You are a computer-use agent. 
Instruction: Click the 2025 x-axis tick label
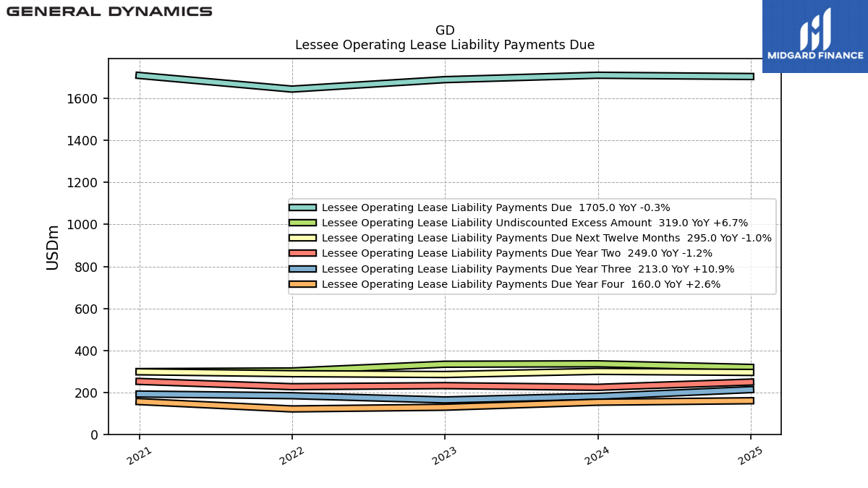pos(750,455)
